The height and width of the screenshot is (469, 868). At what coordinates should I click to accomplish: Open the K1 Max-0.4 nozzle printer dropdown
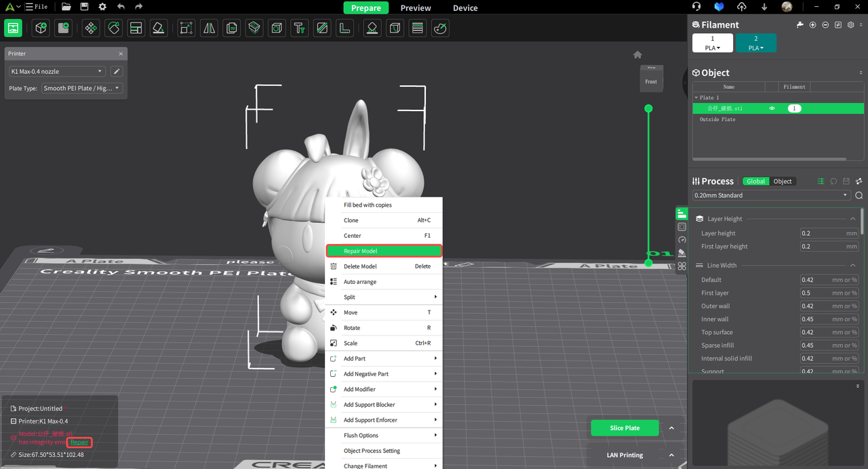click(57, 71)
